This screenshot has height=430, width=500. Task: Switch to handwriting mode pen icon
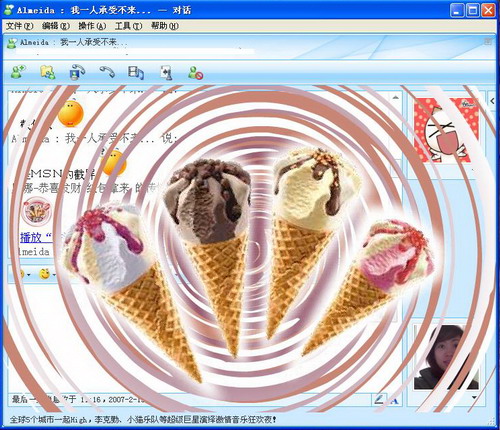[x=379, y=400]
